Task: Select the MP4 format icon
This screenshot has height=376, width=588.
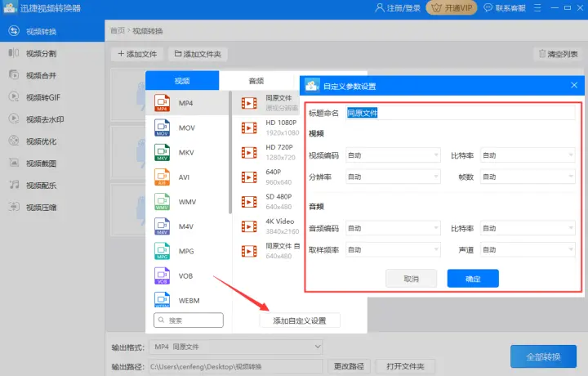Action: 162,103
